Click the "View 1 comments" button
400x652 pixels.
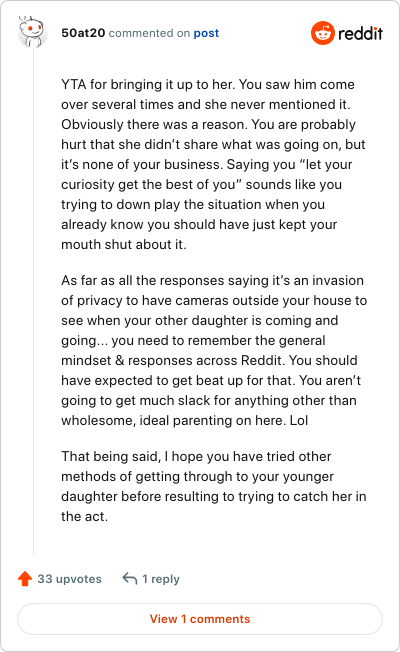click(200, 619)
